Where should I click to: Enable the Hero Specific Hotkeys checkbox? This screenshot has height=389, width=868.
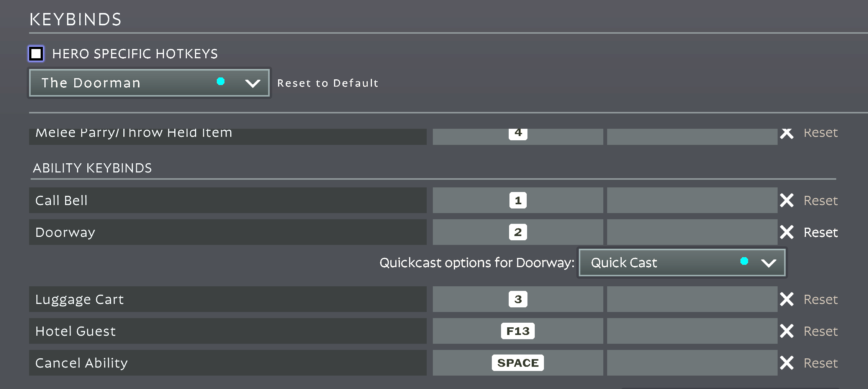[x=36, y=54]
